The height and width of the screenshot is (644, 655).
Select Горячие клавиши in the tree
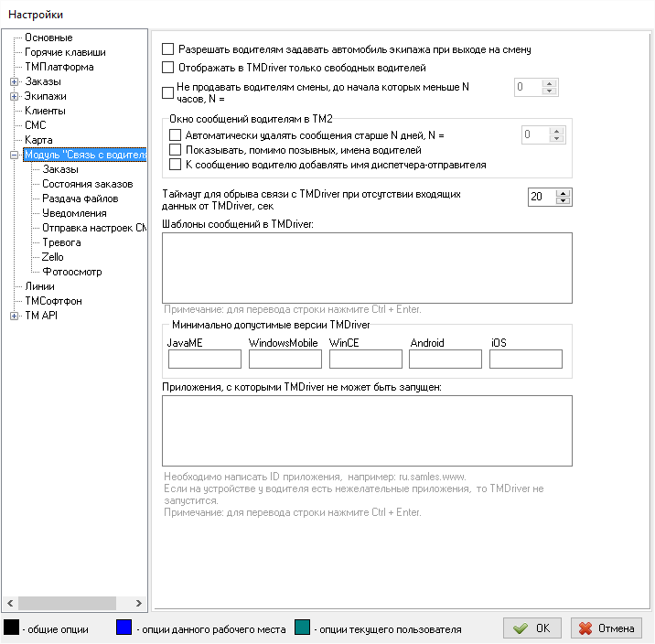point(64,52)
